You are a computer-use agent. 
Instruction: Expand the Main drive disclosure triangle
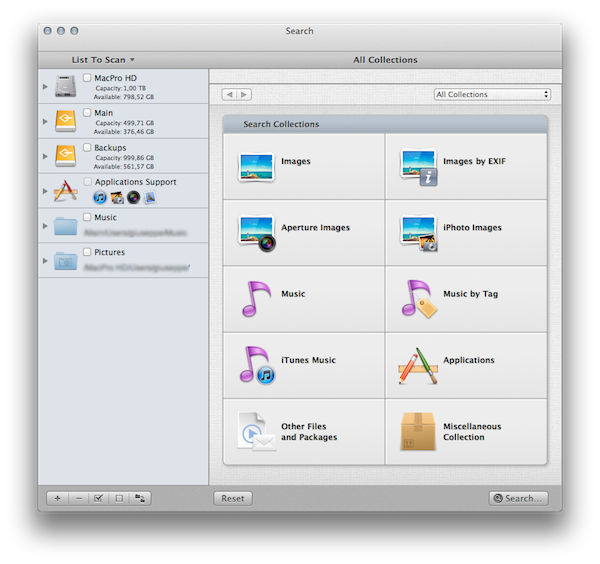click(x=45, y=122)
